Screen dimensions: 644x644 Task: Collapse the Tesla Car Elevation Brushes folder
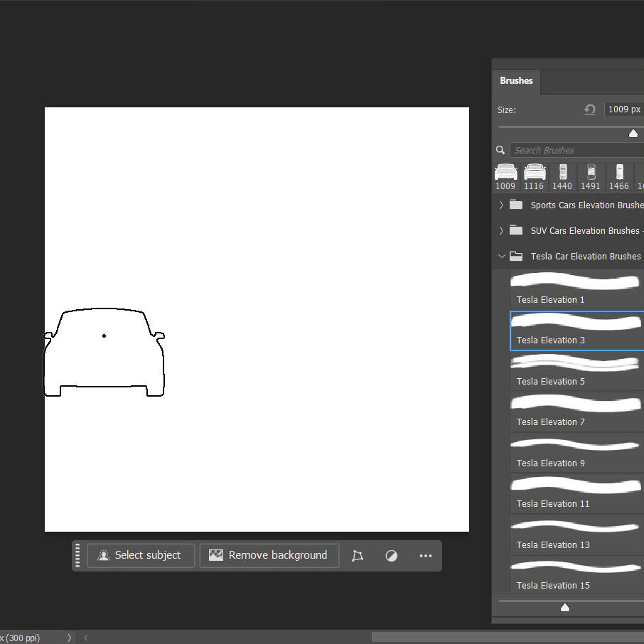coord(502,256)
